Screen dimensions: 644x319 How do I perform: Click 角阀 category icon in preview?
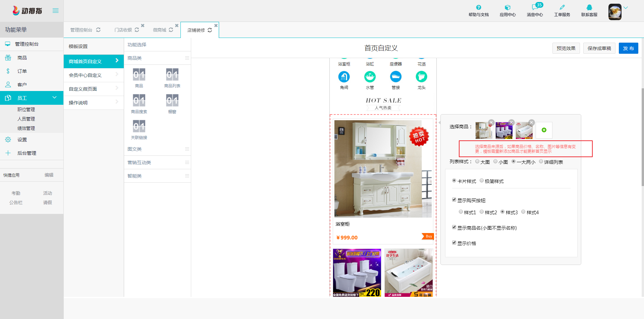[344, 77]
